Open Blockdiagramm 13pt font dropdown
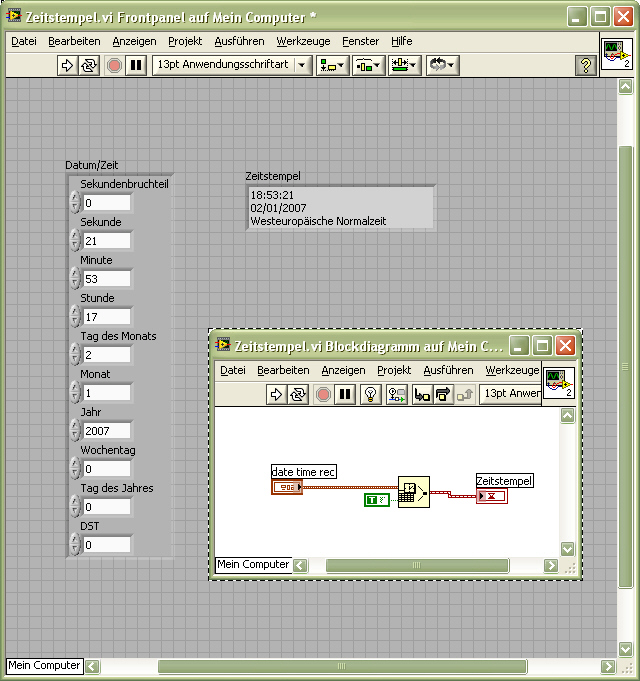 [x=511, y=394]
